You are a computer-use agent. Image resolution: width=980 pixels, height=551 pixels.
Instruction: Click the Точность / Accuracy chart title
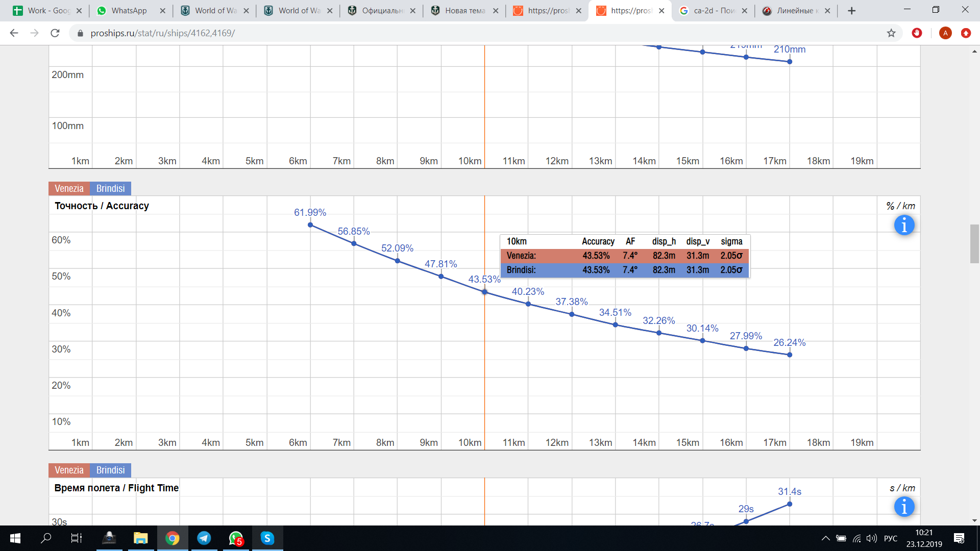pos(102,206)
